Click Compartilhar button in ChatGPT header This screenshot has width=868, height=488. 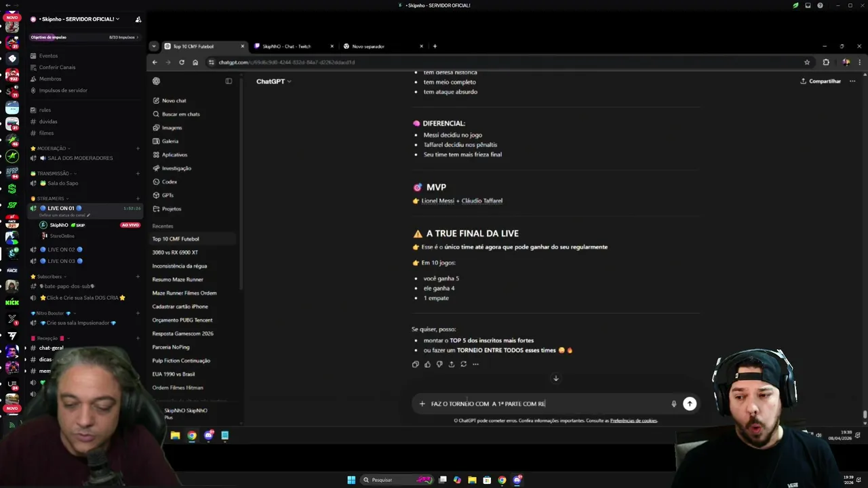pyautogui.click(x=821, y=81)
